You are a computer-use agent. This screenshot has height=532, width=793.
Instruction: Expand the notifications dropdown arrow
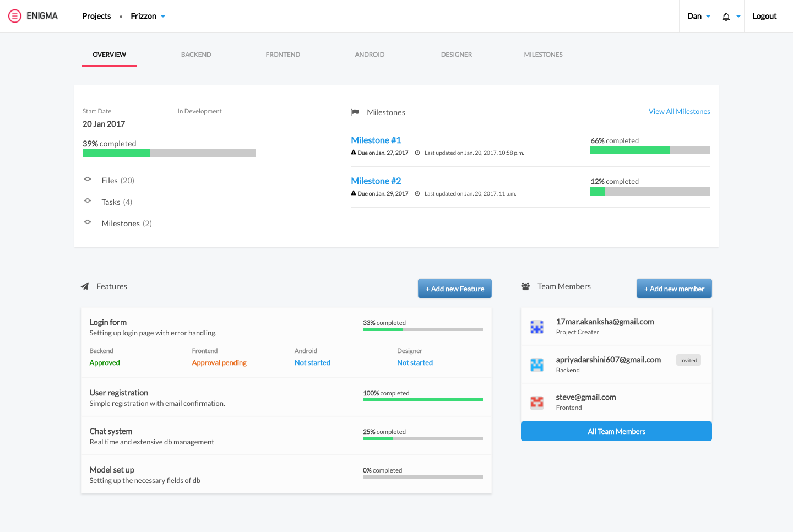click(x=738, y=17)
